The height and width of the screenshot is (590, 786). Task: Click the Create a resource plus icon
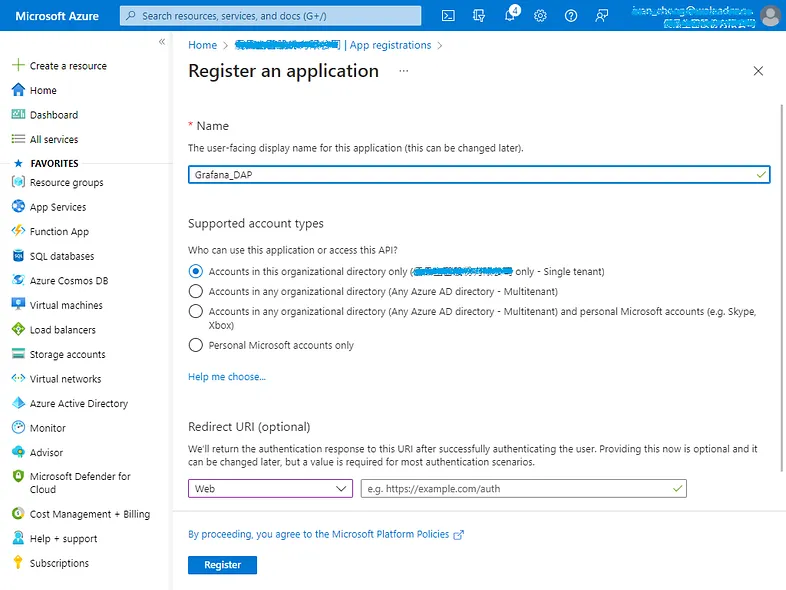(x=18, y=65)
